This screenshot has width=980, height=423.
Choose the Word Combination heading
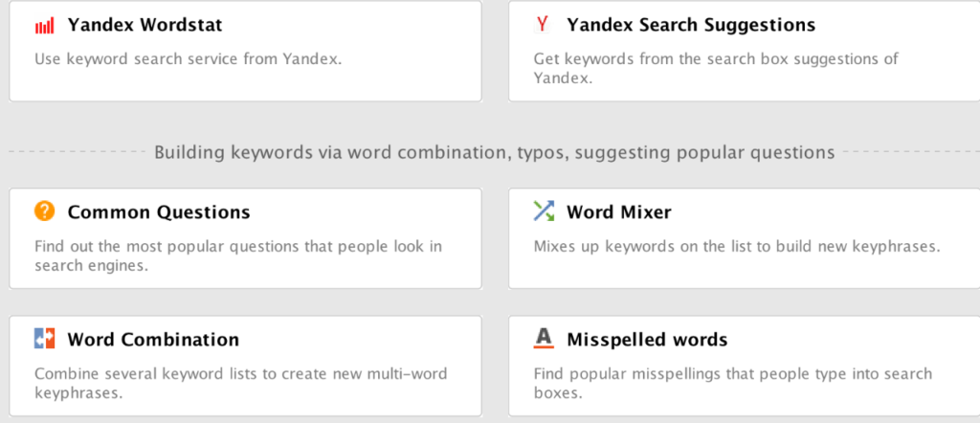[x=153, y=340]
